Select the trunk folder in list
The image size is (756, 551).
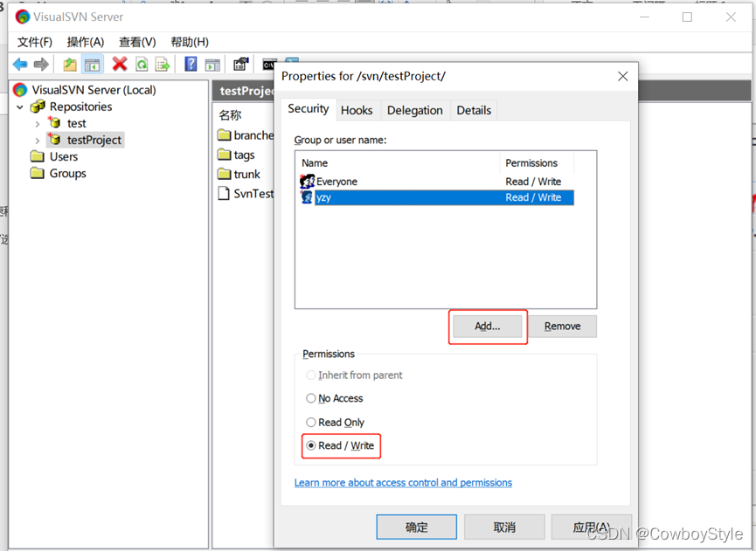(239, 174)
